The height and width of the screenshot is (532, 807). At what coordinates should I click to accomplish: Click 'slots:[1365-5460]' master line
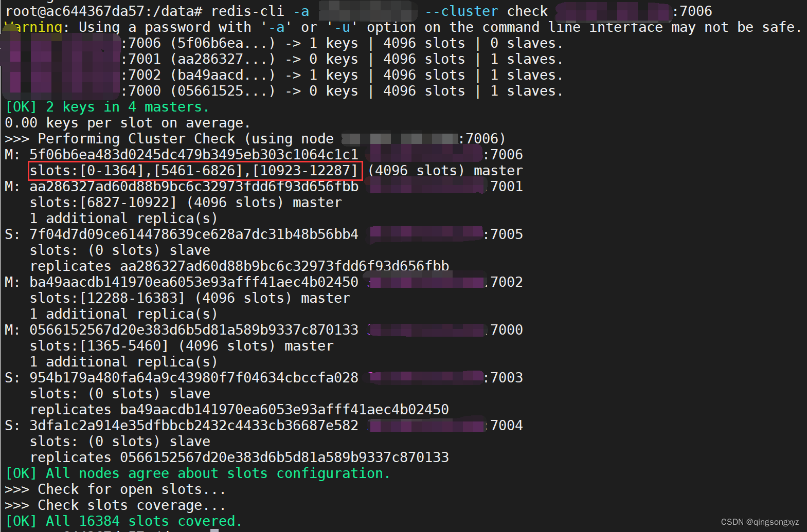click(182, 346)
